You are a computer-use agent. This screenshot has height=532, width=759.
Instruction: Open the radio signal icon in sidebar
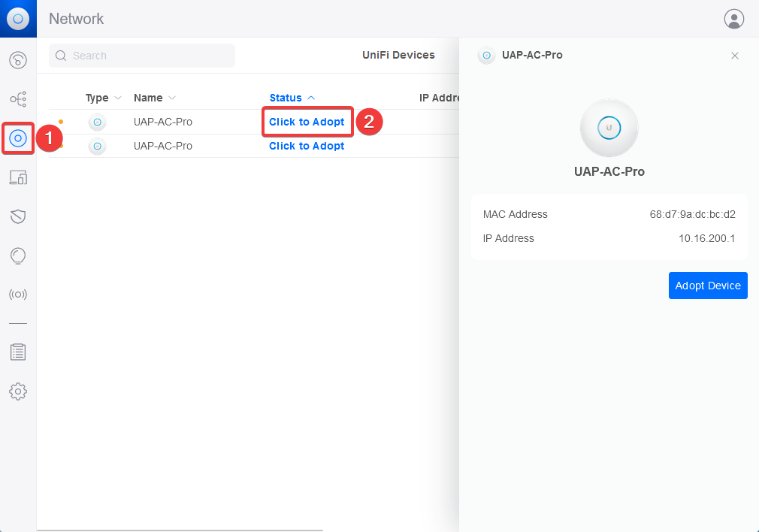click(x=18, y=295)
